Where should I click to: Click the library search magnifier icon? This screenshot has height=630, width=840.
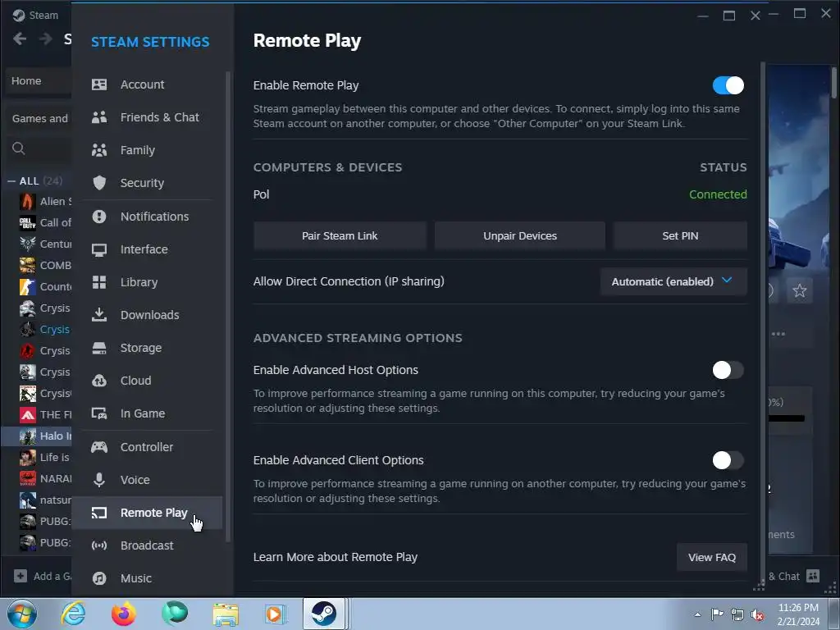coord(18,148)
